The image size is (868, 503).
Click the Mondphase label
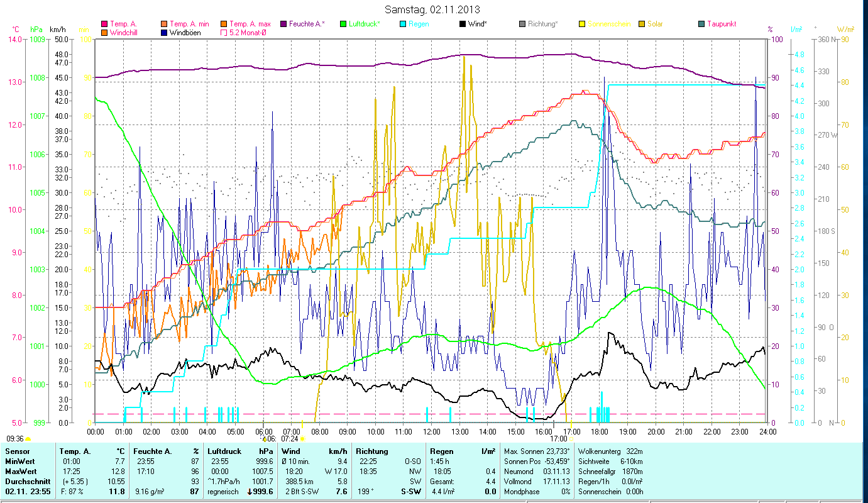point(523,492)
